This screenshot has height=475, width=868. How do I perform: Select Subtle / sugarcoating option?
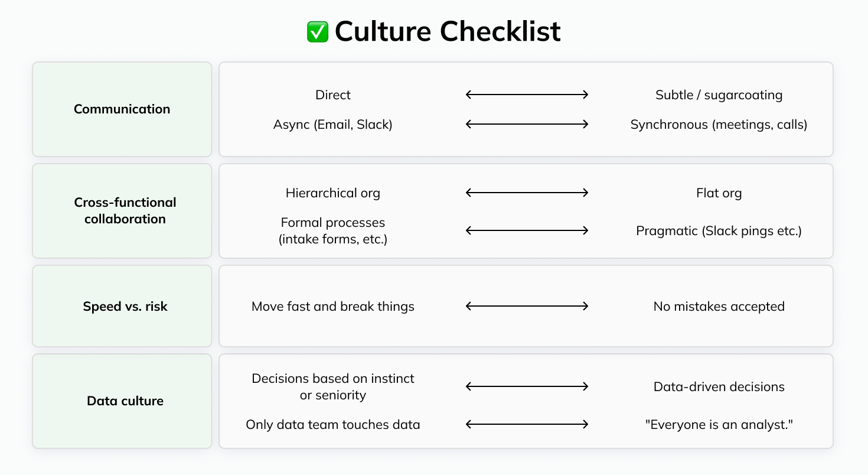pyautogui.click(x=719, y=95)
